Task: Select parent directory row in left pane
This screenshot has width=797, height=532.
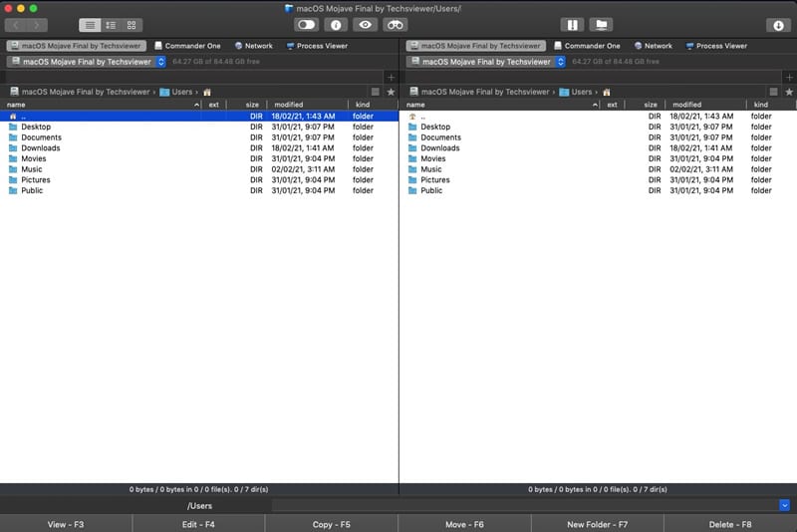Action: (199, 117)
